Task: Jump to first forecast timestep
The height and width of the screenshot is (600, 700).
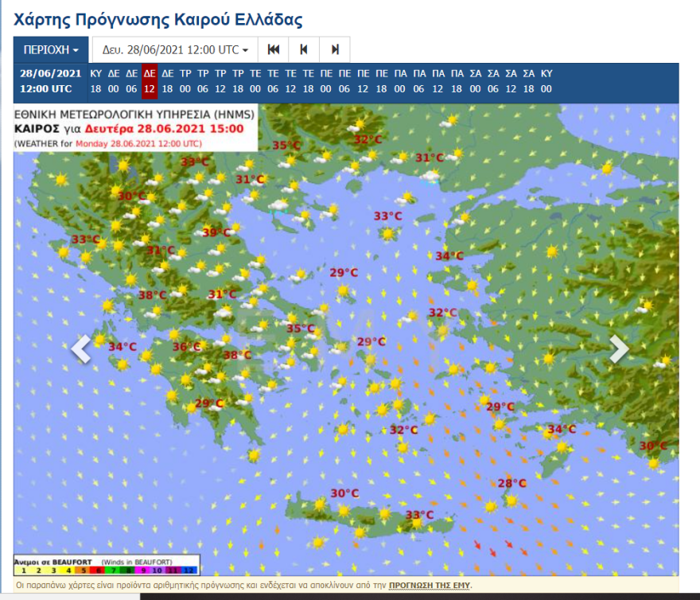Action: click(273, 49)
